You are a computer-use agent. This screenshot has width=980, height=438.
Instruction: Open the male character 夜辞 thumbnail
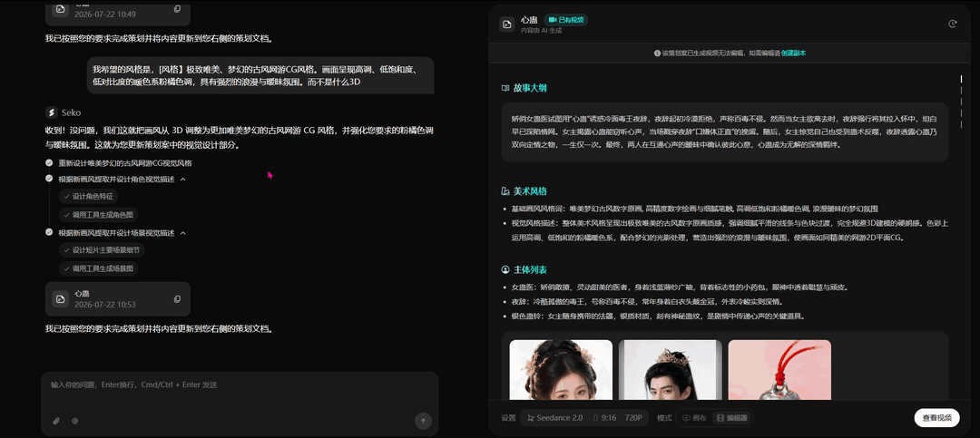670,370
